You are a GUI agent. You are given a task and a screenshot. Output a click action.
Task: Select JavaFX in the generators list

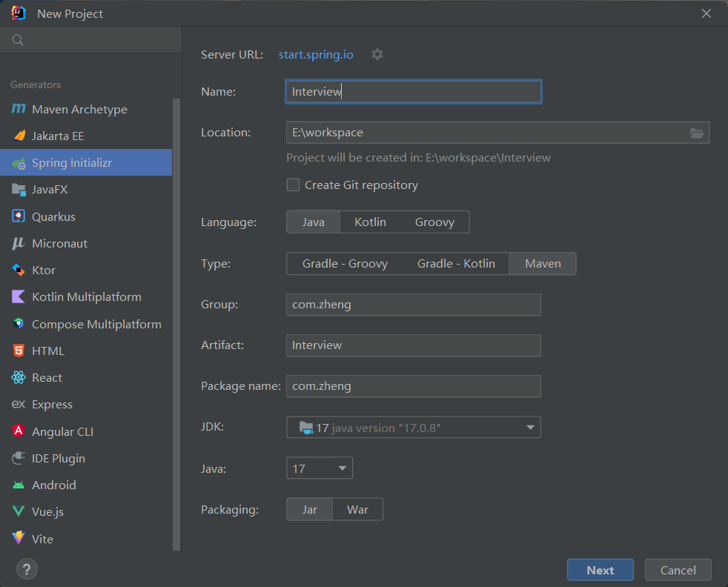tap(50, 190)
